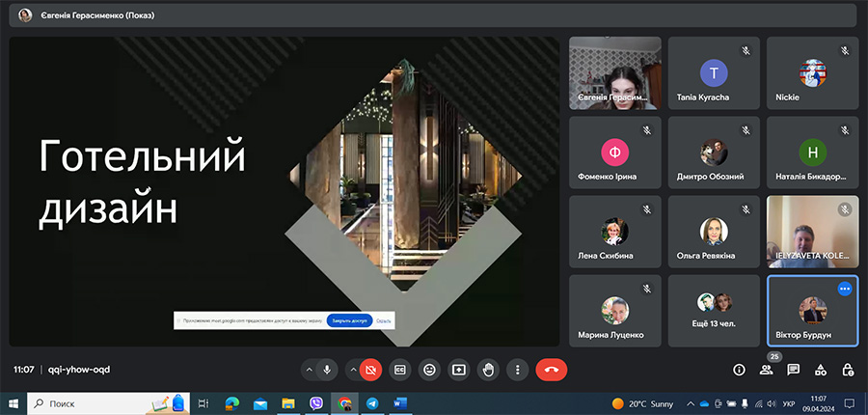
Task: Open Viber from the taskbar
Action: (x=316, y=403)
